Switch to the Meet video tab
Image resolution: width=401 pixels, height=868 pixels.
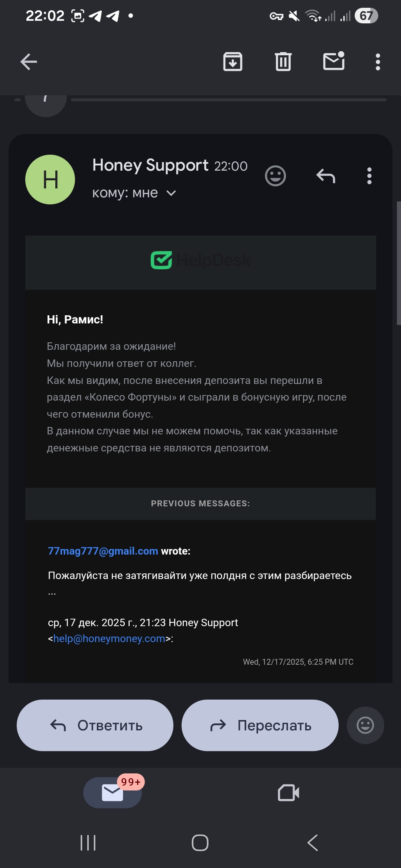point(288,793)
